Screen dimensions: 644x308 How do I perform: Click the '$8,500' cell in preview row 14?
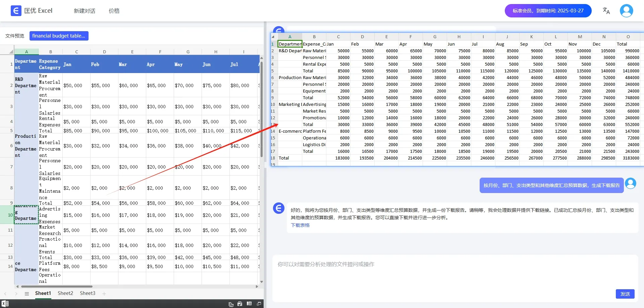(104, 266)
